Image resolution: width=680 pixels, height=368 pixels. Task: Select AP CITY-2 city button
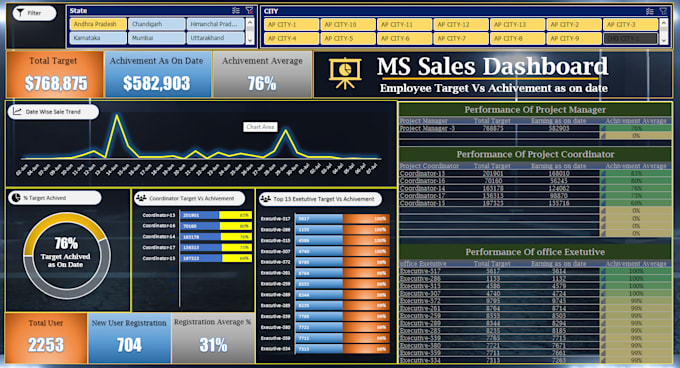pyautogui.click(x=574, y=25)
